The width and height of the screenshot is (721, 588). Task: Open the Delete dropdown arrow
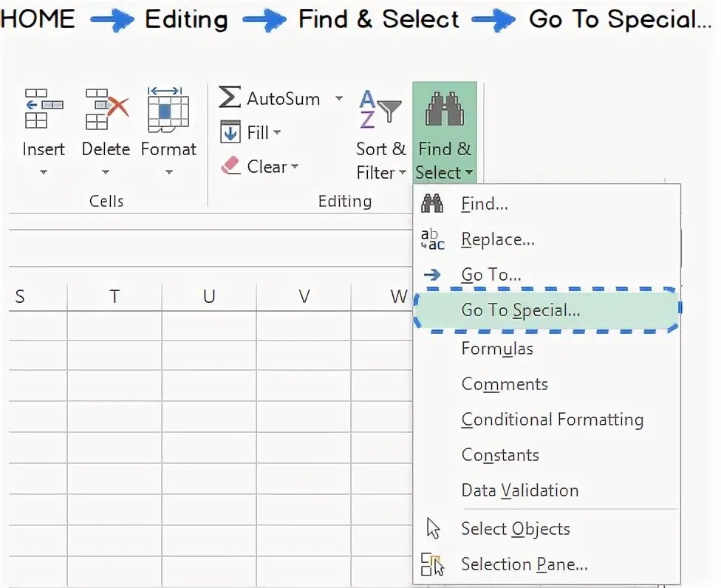106,173
